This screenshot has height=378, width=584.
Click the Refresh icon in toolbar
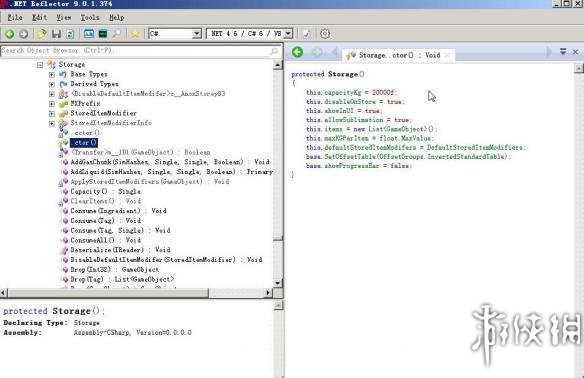pos(70,34)
